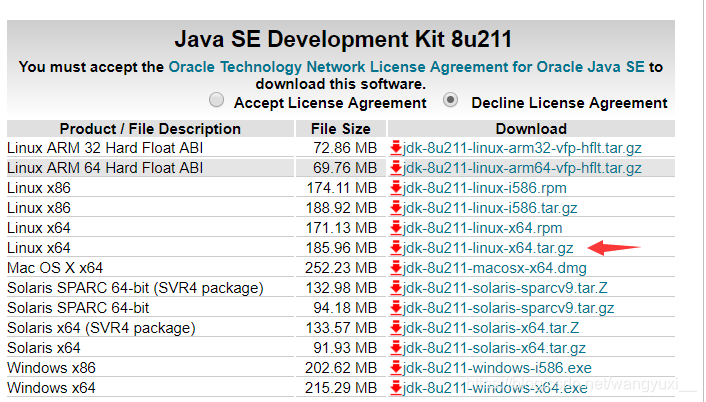Click download arrow icon beside solaris-x64.tar.gz
Image resolution: width=706 pixels, height=402 pixels.
pyautogui.click(x=396, y=348)
